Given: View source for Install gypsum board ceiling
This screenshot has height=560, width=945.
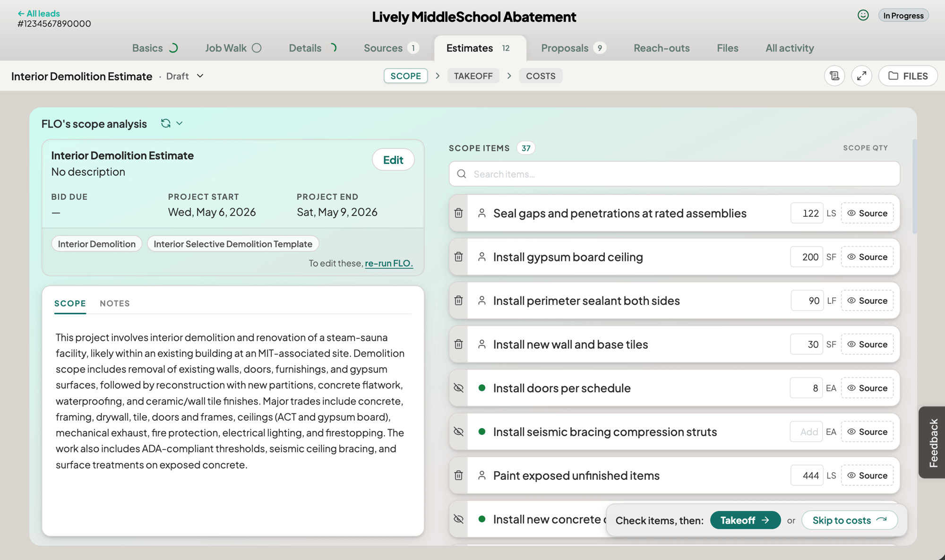Looking at the screenshot, I should [867, 257].
